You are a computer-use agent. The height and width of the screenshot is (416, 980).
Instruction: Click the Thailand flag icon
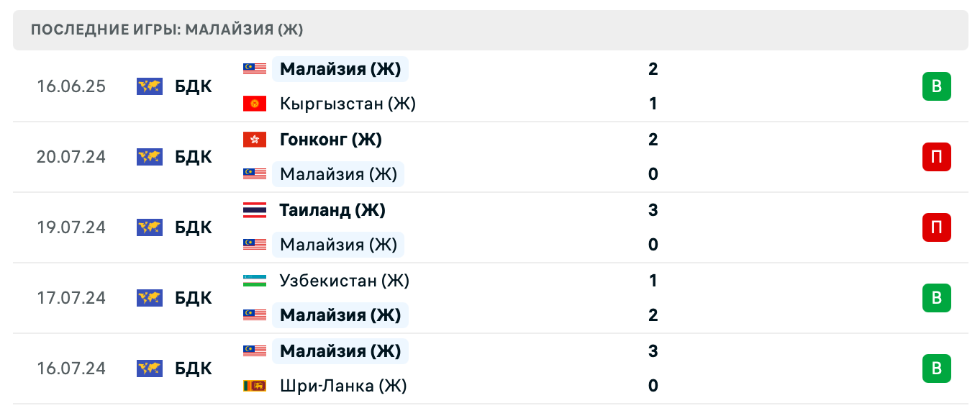[253, 210]
